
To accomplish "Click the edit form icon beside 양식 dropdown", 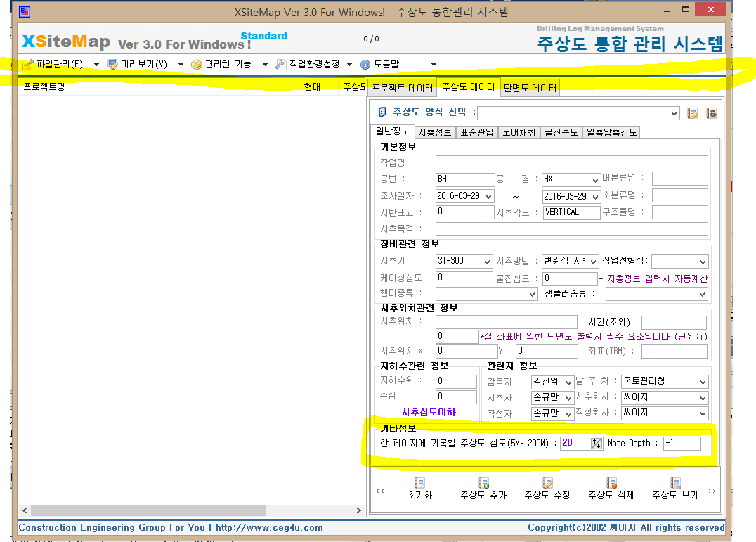I will pyautogui.click(x=692, y=113).
